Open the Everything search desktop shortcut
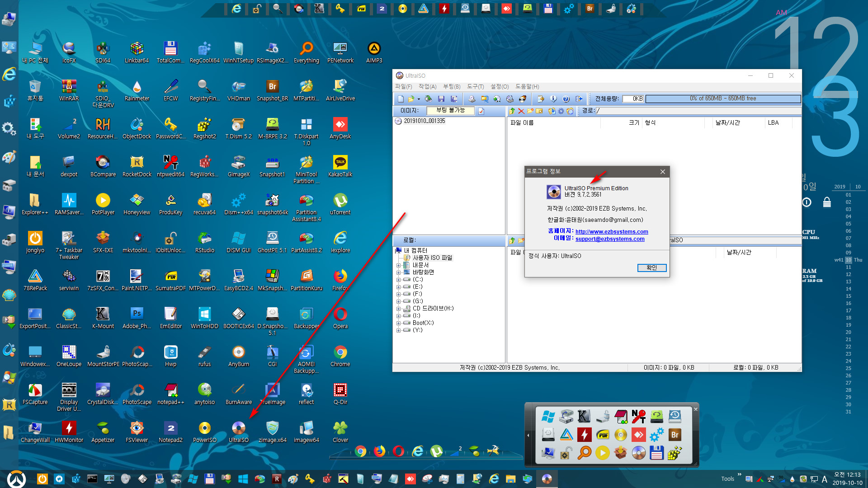 click(306, 52)
